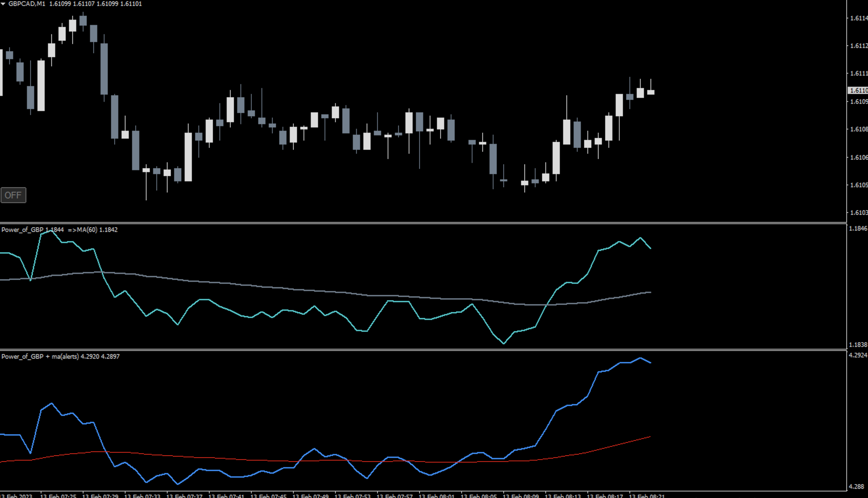Click the OFF toggle button on chart
Viewport: 868px width, 498px height.
[13, 195]
